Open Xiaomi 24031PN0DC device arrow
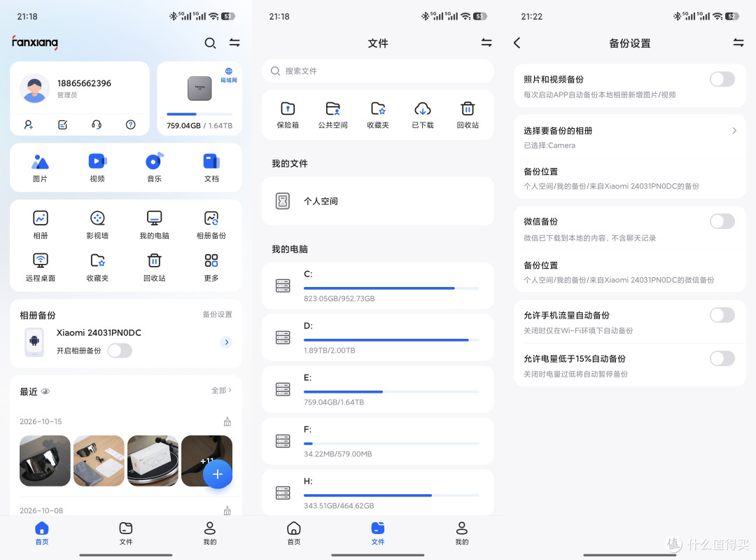 227,342
